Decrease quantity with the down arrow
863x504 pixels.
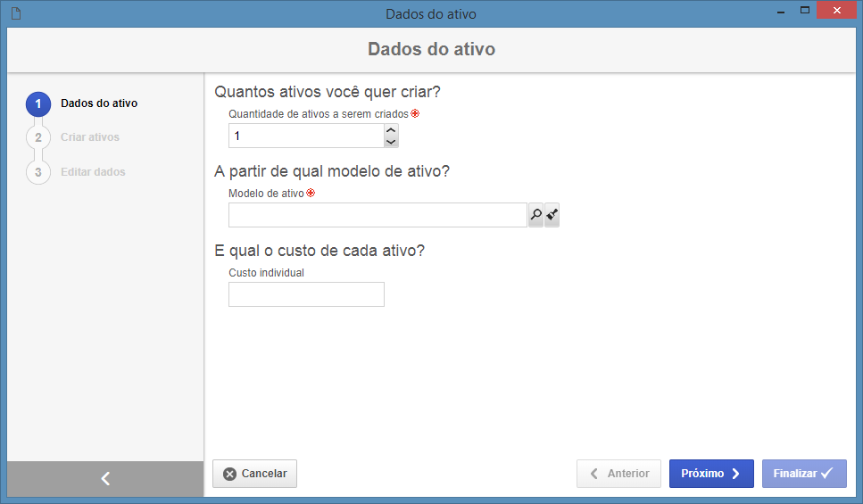tap(391, 142)
